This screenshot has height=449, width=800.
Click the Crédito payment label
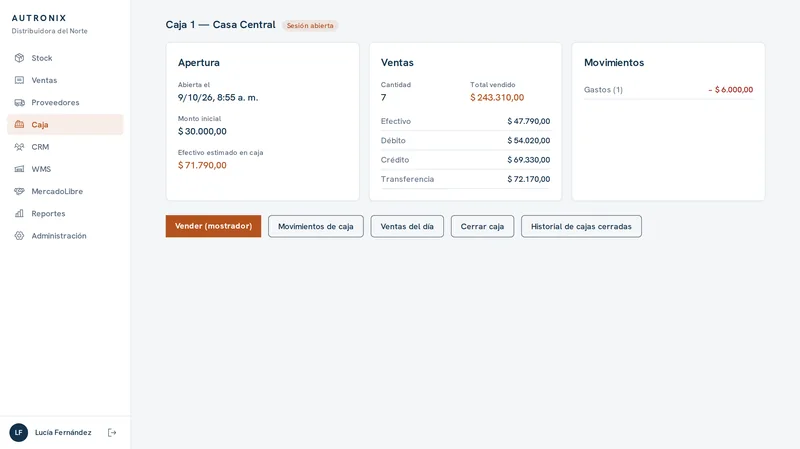click(395, 160)
